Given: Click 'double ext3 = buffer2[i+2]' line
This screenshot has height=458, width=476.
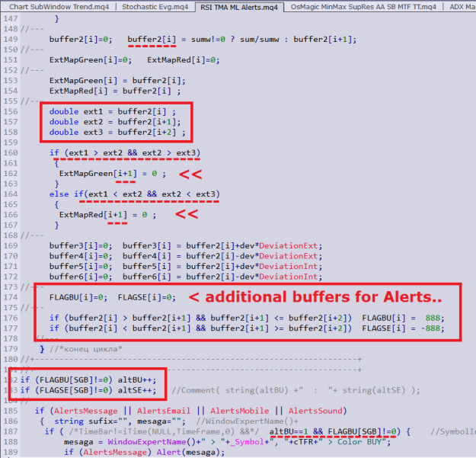Looking at the screenshot, I should pyautogui.click(x=117, y=133).
